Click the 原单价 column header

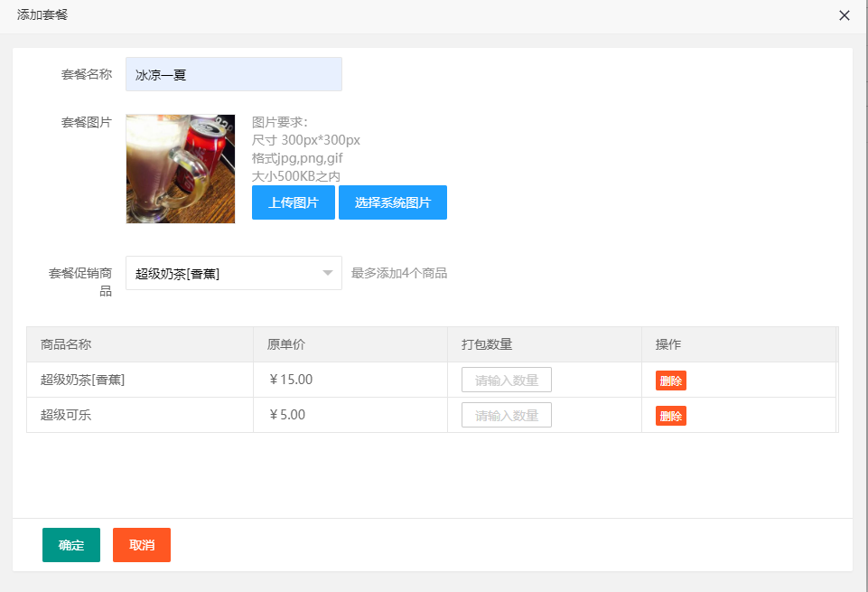coord(287,344)
